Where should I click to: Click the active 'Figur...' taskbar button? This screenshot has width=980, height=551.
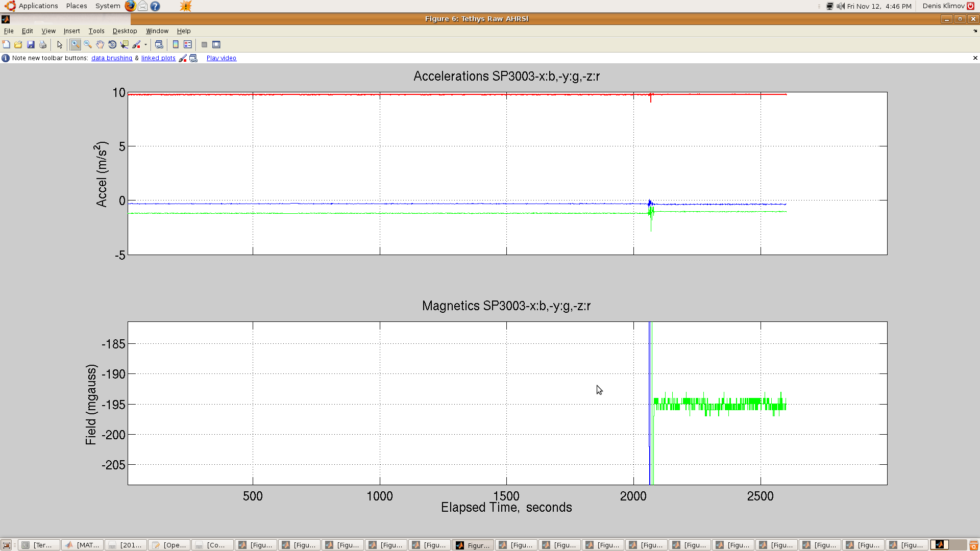[x=473, y=545]
